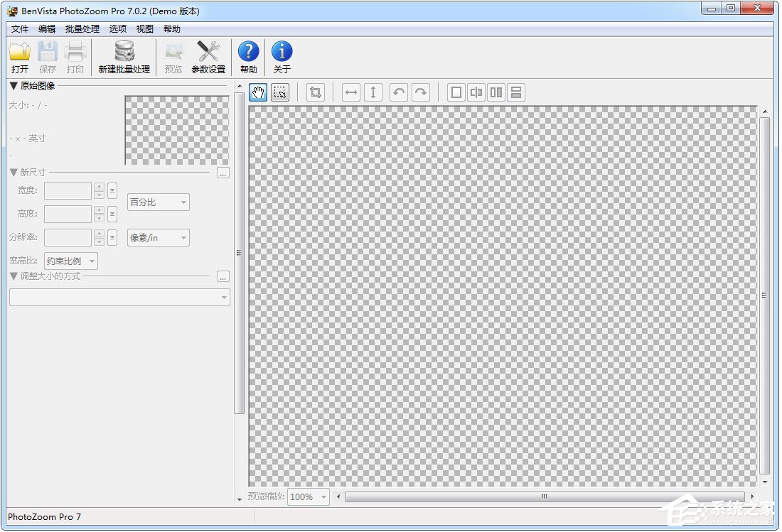This screenshot has height=532, width=782.
Task: Open the 批量处理 menu
Action: pyautogui.click(x=82, y=29)
